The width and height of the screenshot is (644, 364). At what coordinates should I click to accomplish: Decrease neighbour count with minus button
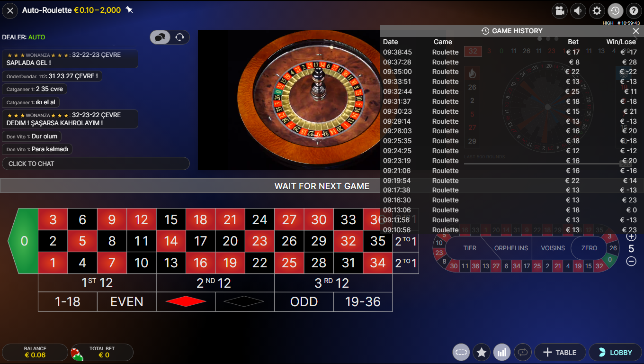pyautogui.click(x=631, y=261)
